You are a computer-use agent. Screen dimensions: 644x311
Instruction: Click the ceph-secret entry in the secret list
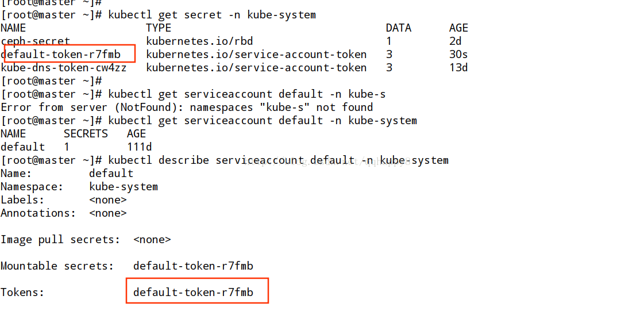pyautogui.click(x=35, y=41)
